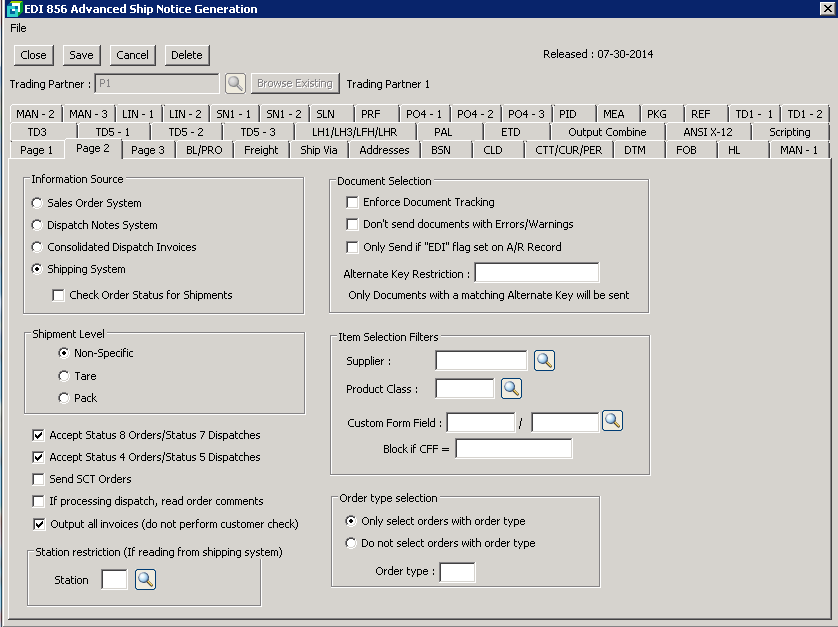838x627 pixels.
Task: Check the Check Order Status for Shipments box
Action: [x=59, y=295]
